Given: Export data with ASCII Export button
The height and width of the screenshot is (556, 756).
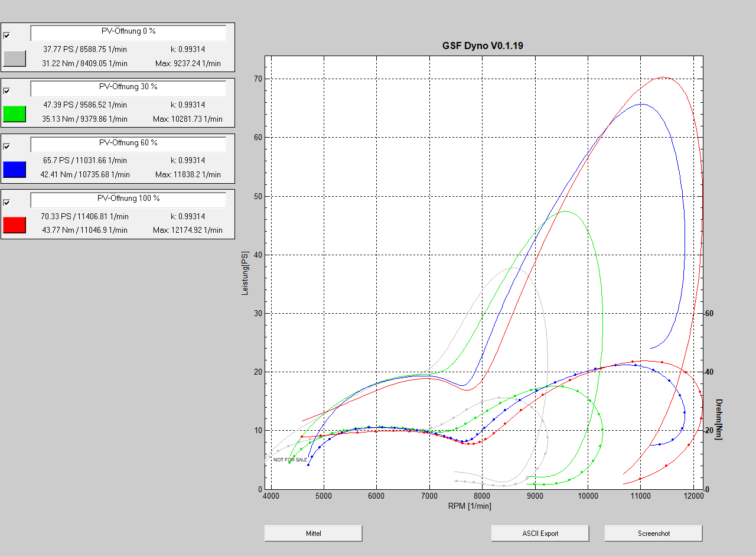Looking at the screenshot, I should [x=540, y=533].
